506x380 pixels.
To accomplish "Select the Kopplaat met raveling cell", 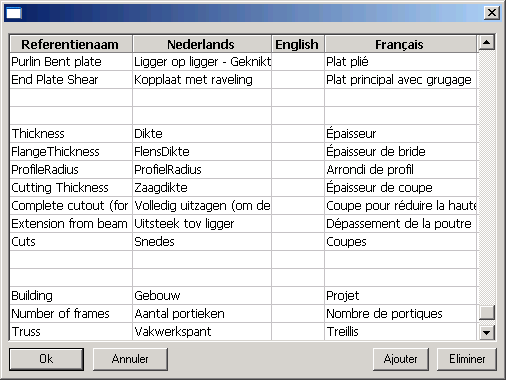I will pos(202,80).
